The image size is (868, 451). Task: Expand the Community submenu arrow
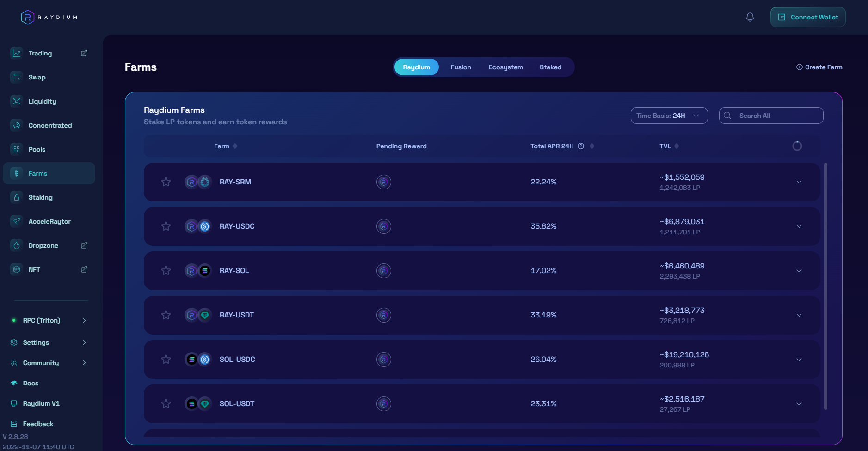pos(84,363)
